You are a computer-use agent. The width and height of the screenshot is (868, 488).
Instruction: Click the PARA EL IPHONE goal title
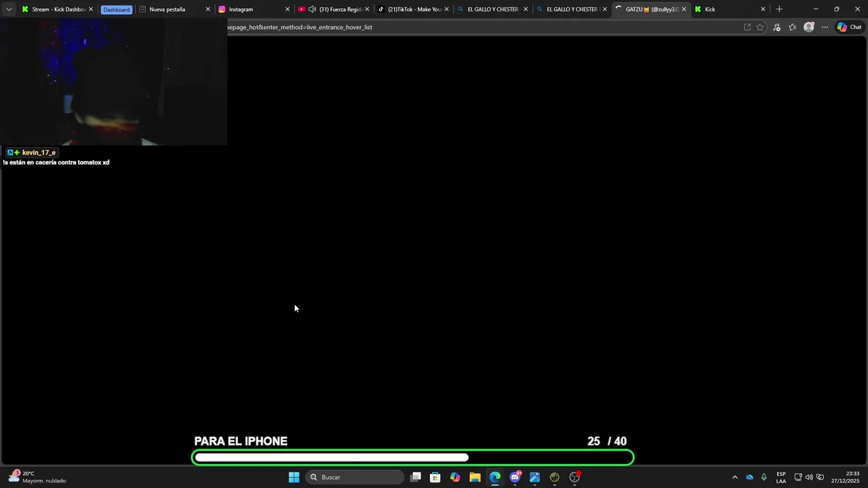coord(241,441)
